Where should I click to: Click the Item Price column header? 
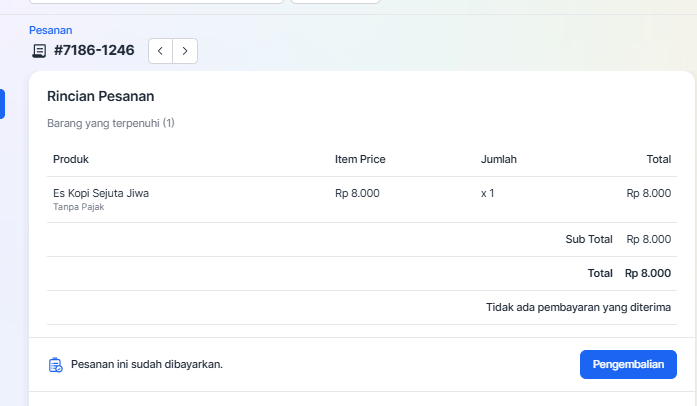[x=360, y=159]
